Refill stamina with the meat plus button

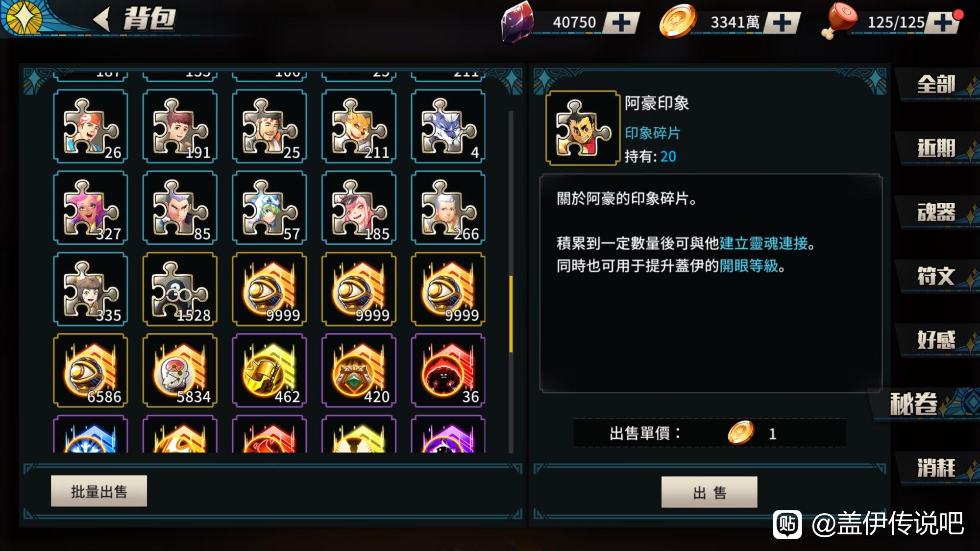click(x=942, y=23)
